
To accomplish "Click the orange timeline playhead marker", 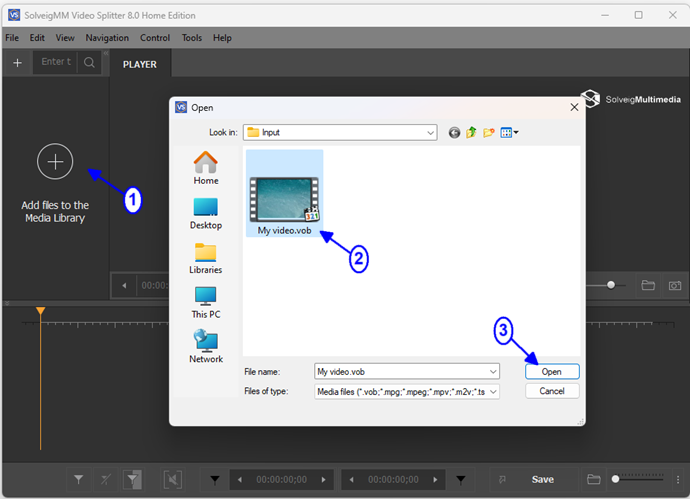I will (x=40, y=311).
